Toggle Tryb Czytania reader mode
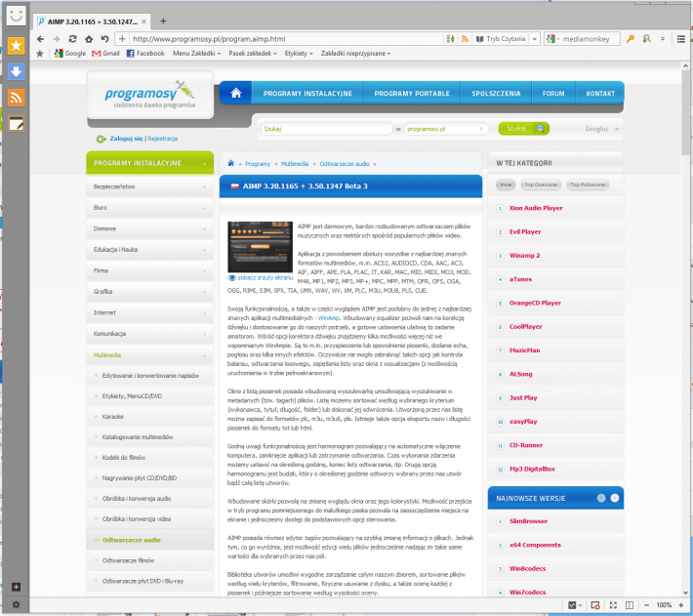The image size is (693, 616). point(501,39)
